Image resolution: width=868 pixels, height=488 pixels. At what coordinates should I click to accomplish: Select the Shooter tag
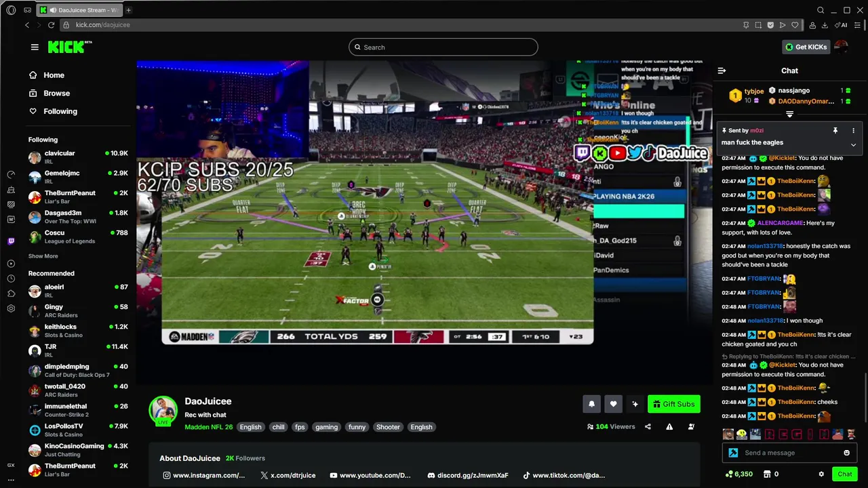pos(388,427)
